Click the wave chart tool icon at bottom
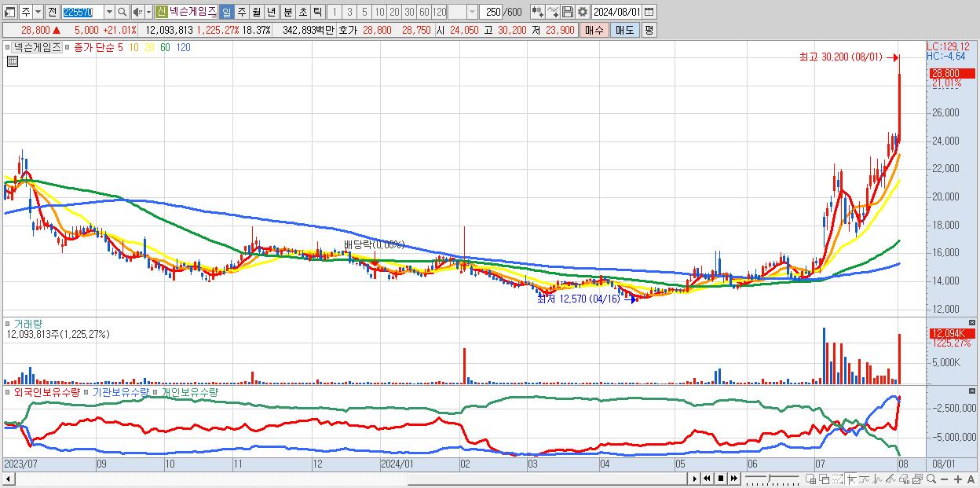 point(877,479)
